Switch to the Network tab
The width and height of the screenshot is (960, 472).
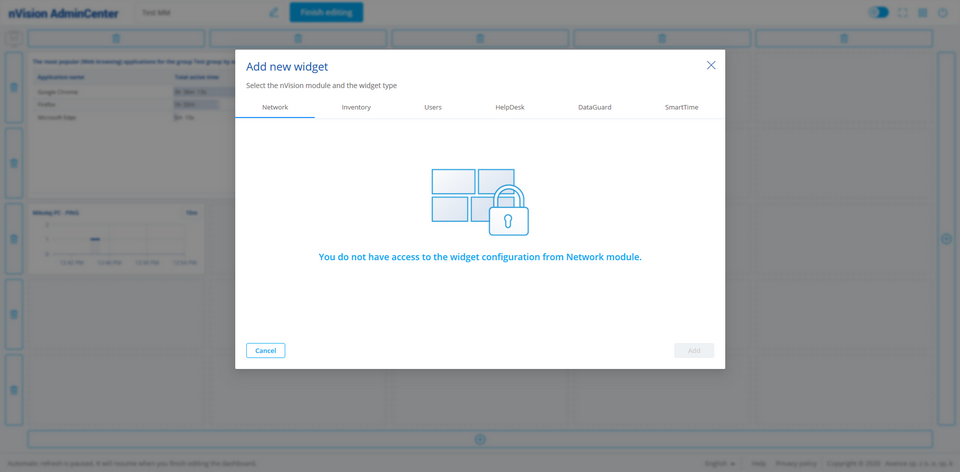tap(275, 107)
